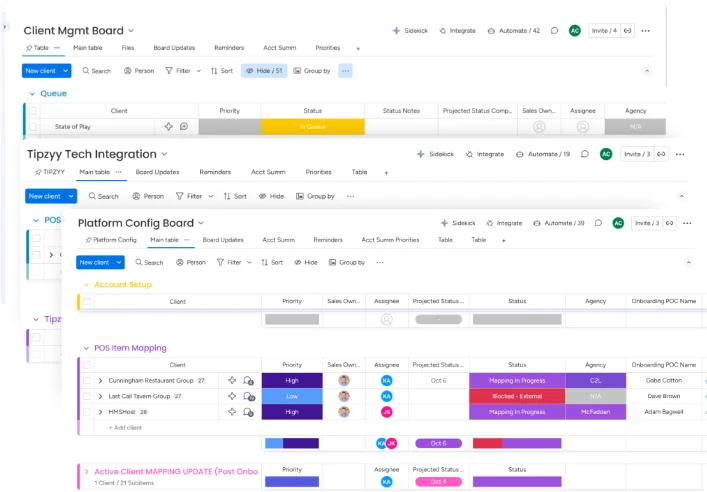Click Group by in Platform Config Board toolbar

point(346,262)
